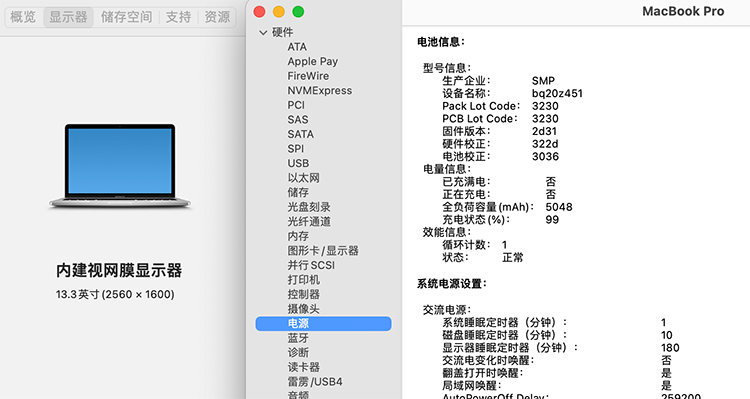
Task: Click the device name value bq20z451
Action: (557, 93)
